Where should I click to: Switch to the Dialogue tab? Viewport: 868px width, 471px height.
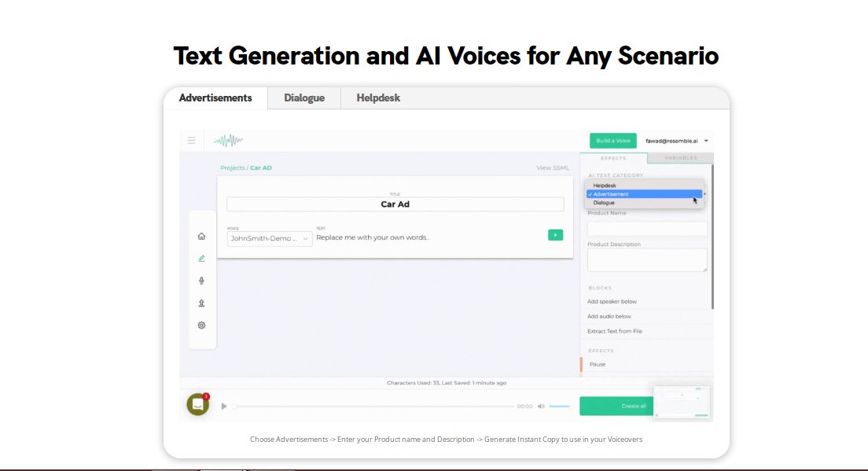[303, 98]
